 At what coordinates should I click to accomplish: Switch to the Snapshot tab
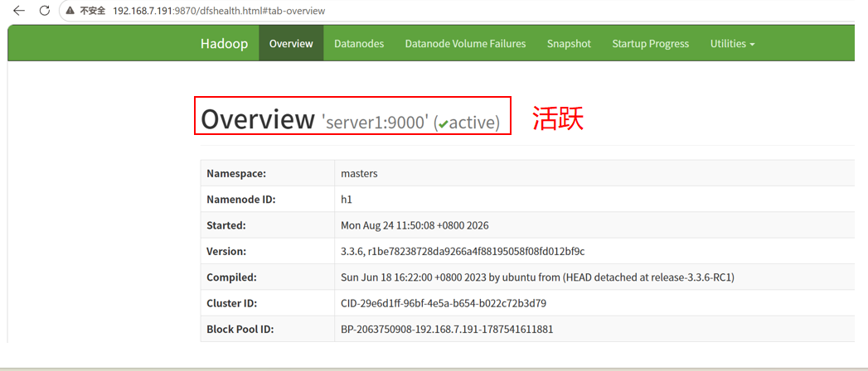click(569, 44)
